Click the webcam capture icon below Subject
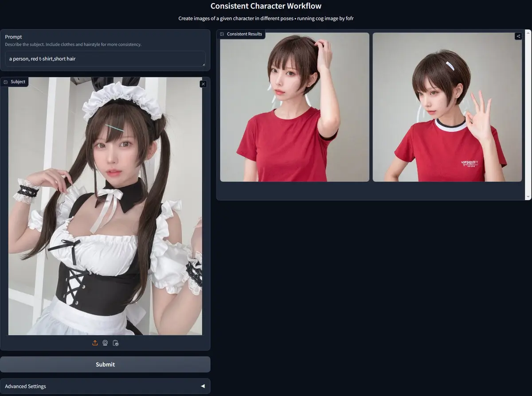 pyautogui.click(x=105, y=343)
